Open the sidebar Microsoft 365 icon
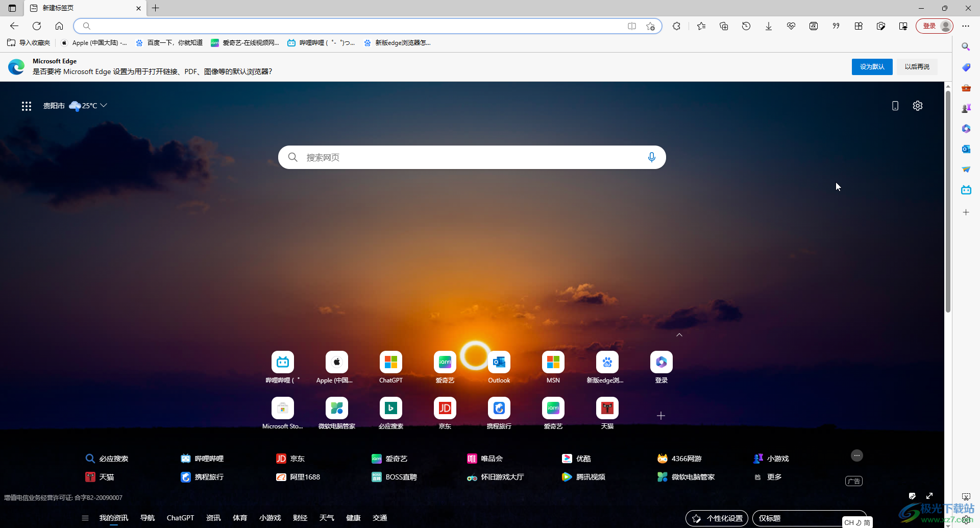 coord(966,129)
